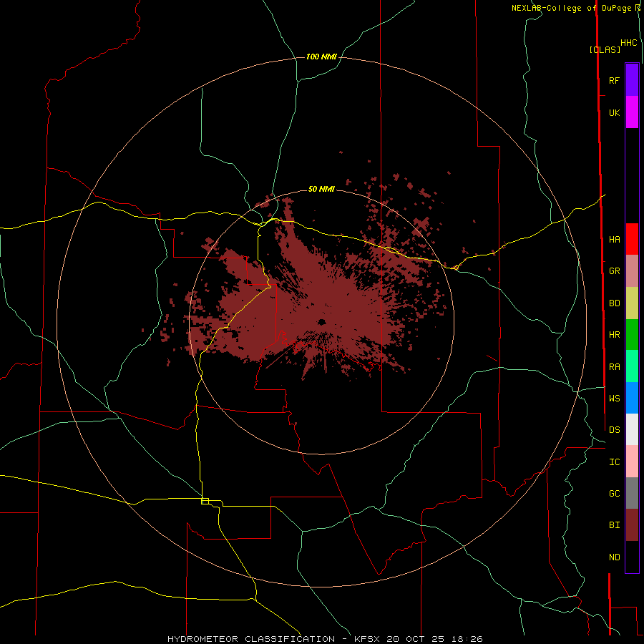Select the BD yellow legend block

coord(632,303)
